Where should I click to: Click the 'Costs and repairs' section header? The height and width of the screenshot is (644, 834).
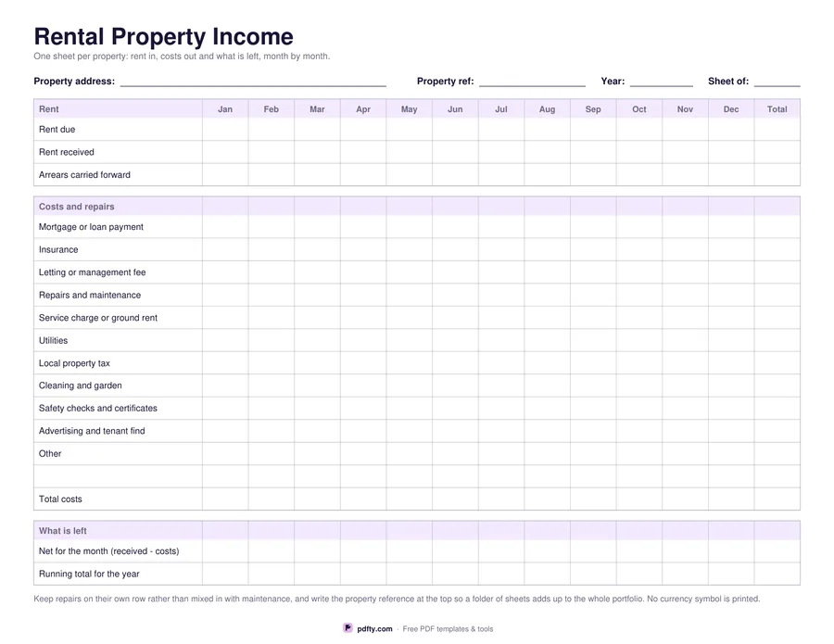click(x=77, y=207)
